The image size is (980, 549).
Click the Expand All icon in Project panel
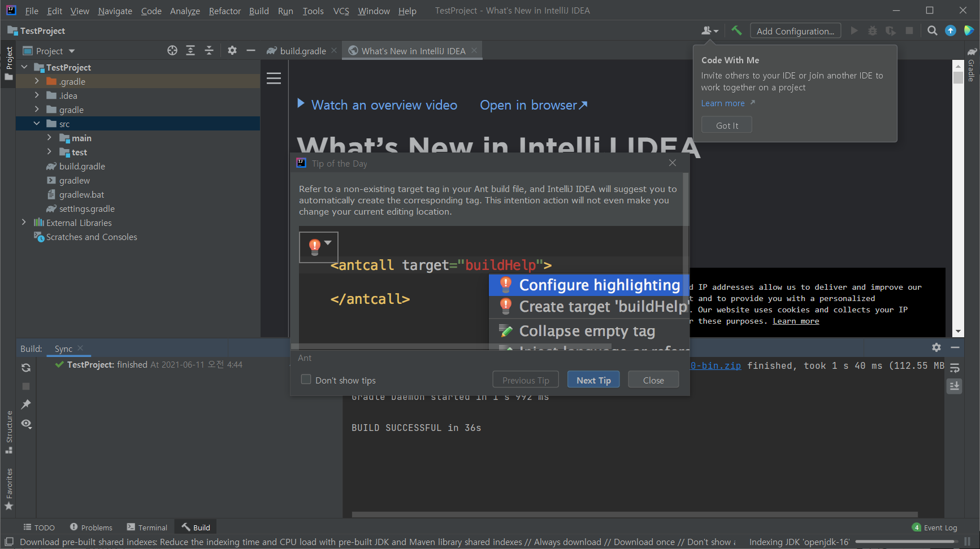coord(190,50)
